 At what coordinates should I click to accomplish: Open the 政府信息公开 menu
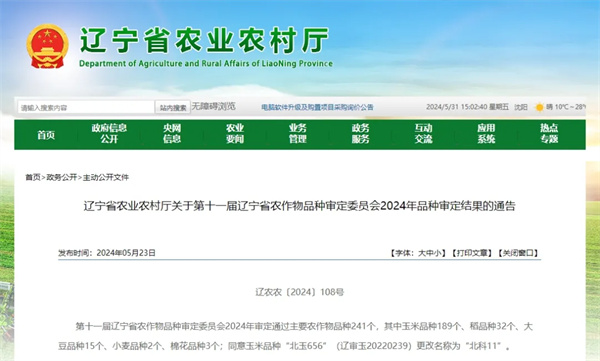109,133
